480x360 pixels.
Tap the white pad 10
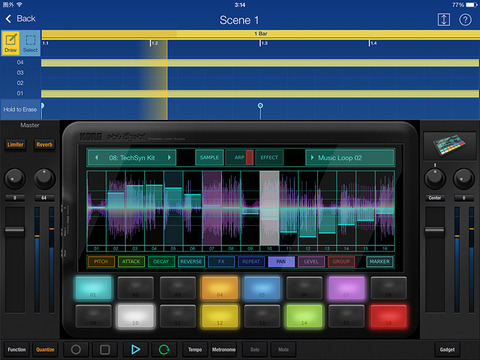(135, 316)
